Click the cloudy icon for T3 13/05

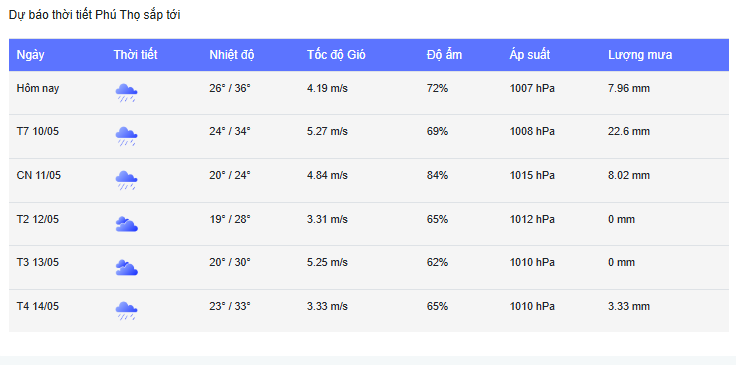point(126,267)
